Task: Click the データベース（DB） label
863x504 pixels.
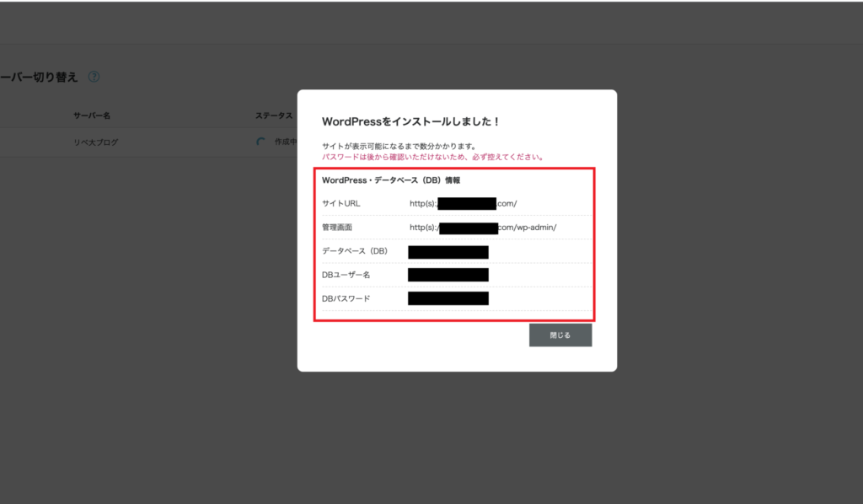Action: coord(355,251)
